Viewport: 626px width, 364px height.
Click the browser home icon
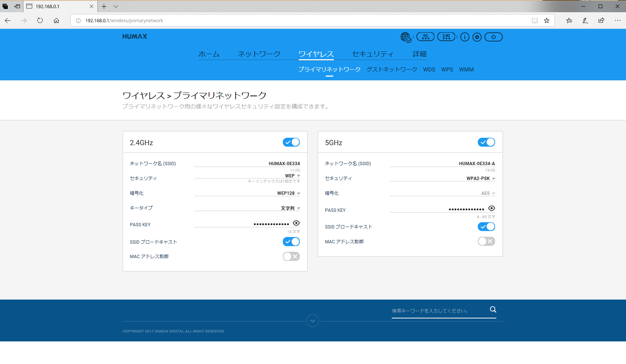(x=56, y=20)
